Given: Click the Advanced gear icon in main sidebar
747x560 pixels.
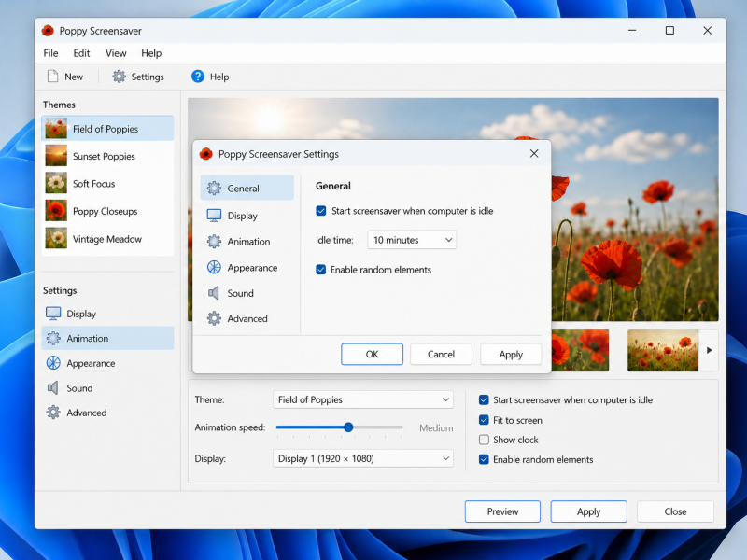Looking at the screenshot, I should [x=53, y=413].
